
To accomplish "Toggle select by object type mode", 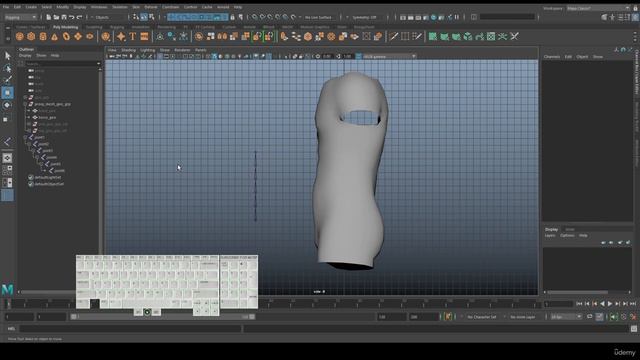I will [x=144, y=17].
